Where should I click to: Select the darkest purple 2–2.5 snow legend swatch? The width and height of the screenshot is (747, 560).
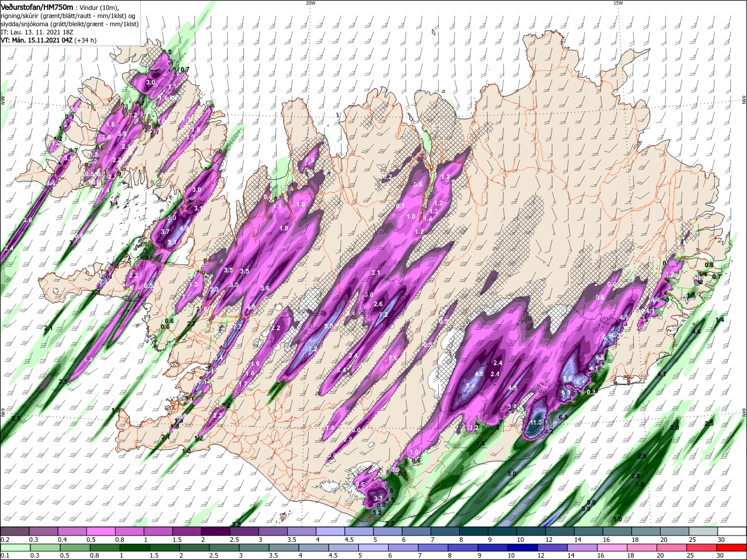point(215,531)
